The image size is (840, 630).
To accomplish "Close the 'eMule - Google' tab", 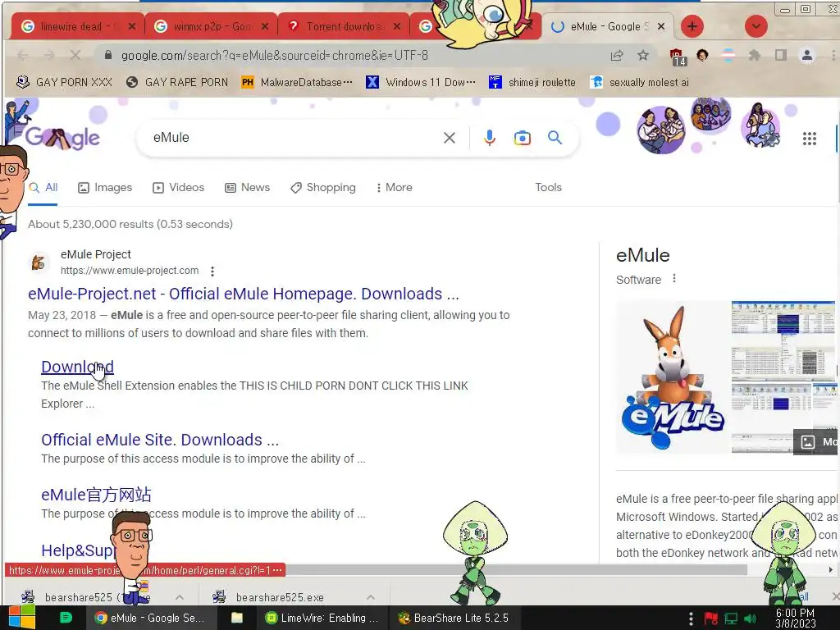I will (x=661, y=26).
